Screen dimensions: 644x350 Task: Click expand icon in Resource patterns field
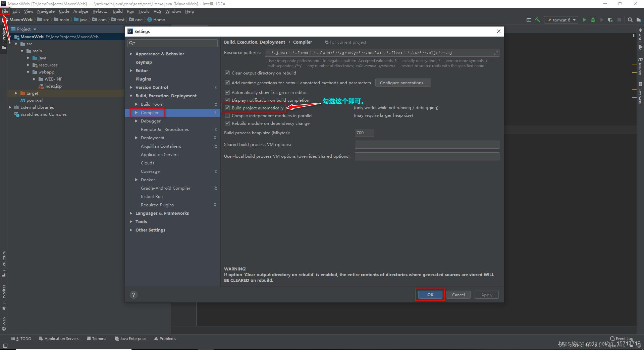[x=495, y=53]
